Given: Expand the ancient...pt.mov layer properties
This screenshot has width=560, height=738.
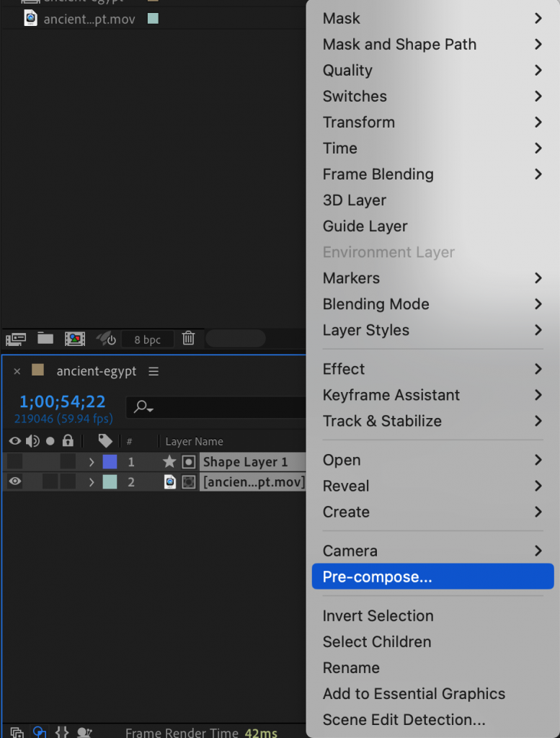Looking at the screenshot, I should [x=92, y=481].
